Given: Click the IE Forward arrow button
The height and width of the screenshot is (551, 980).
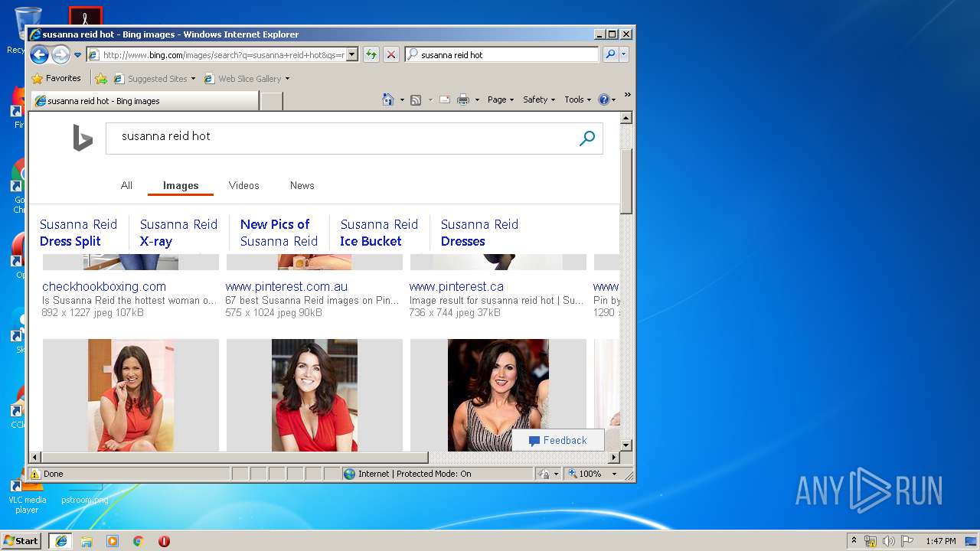Looking at the screenshot, I should (60, 54).
